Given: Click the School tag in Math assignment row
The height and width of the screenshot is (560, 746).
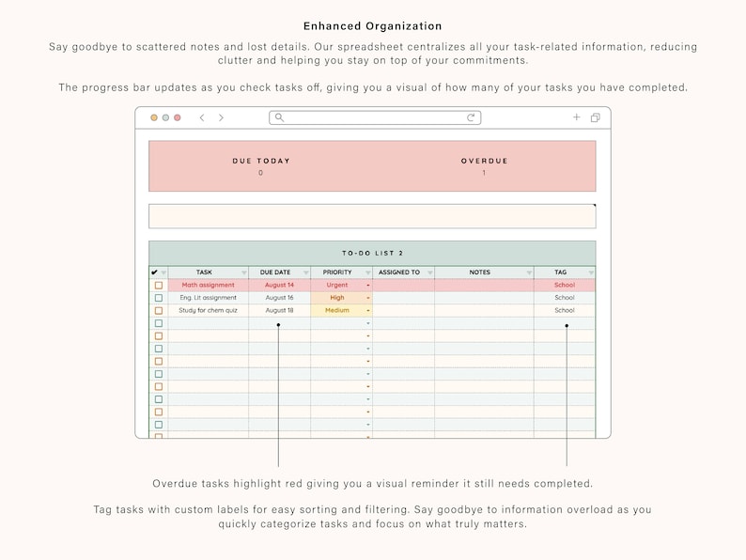Looking at the screenshot, I should pyautogui.click(x=565, y=285).
